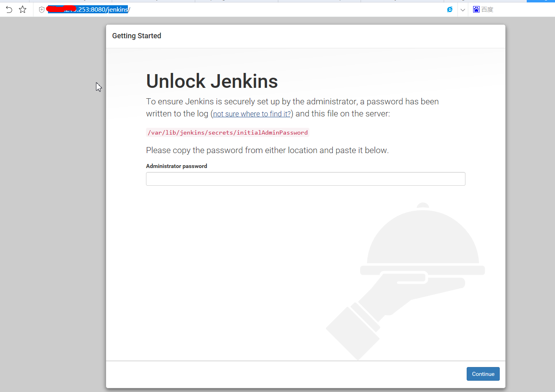Click the initialAdminPassword file path text
This screenshot has width=555, height=392.
pos(227,133)
